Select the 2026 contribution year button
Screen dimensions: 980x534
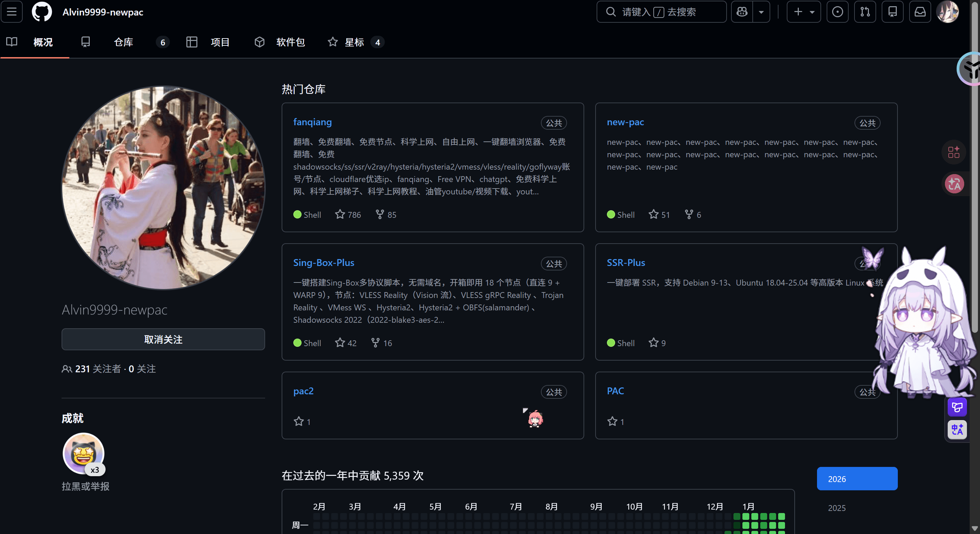click(x=857, y=478)
